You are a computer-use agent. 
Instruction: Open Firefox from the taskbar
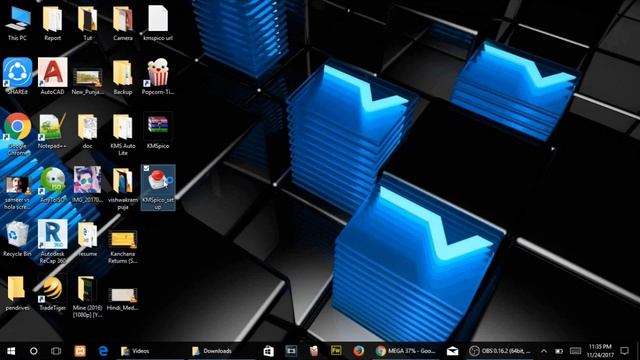[359, 351]
